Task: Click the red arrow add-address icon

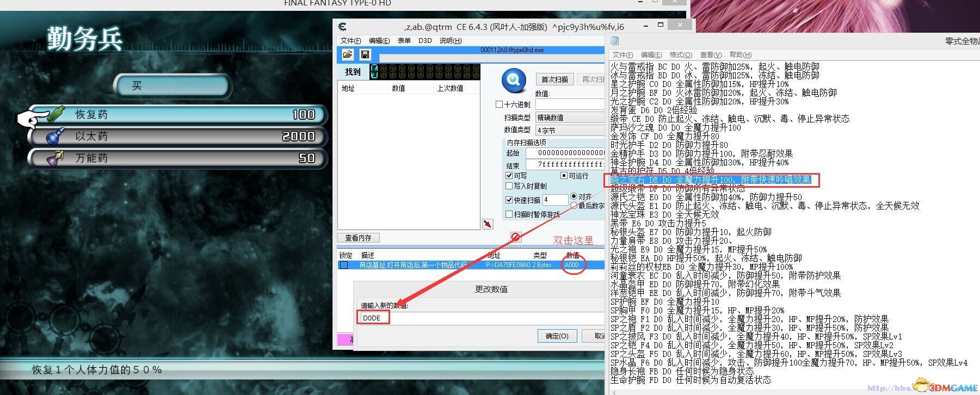Action: pos(488,224)
